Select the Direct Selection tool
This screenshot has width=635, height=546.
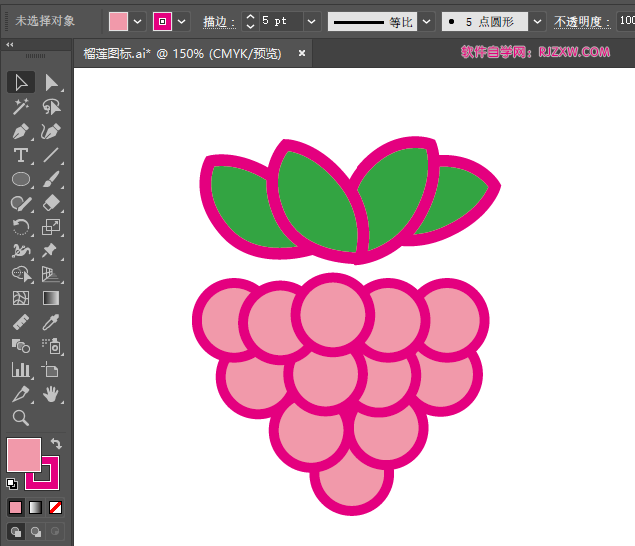pyautogui.click(x=51, y=83)
